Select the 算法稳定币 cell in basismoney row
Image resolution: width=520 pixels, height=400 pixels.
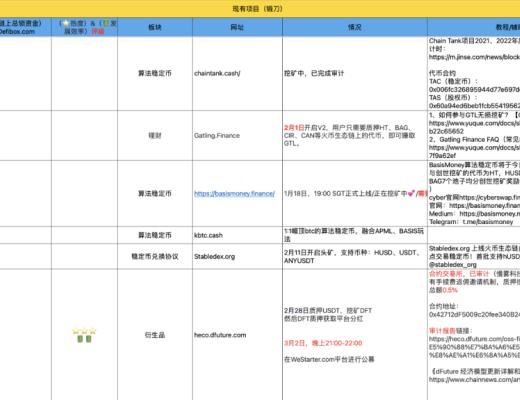155,194
